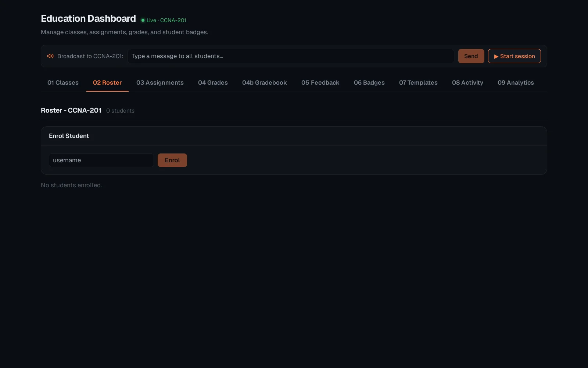This screenshot has width=588, height=368.
Task: Click the Education Dashboard heading
Action: (x=88, y=18)
